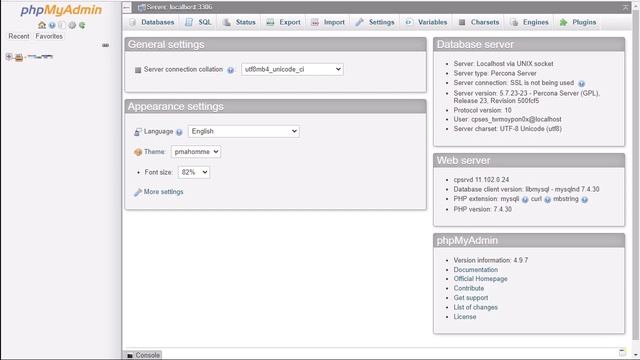Click 'Server charset: UTF-8 Unicode (utf8)' text
This screenshot has height=360, width=640.
508,129
